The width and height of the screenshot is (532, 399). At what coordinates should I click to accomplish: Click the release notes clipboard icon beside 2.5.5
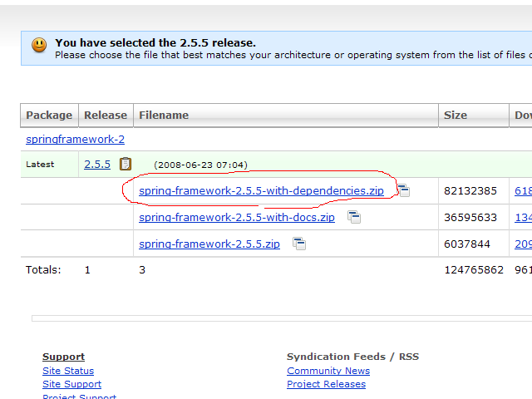click(x=126, y=164)
